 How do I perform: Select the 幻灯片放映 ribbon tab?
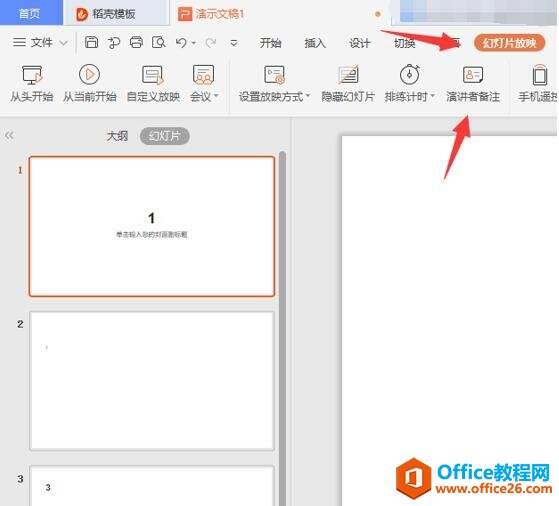tap(509, 43)
